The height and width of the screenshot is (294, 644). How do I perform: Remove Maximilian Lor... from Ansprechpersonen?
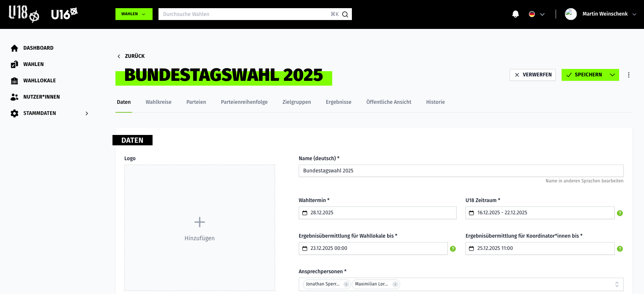(395, 284)
